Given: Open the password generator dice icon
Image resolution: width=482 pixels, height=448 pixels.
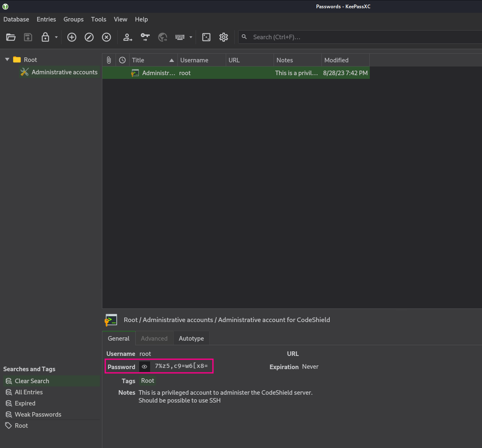Looking at the screenshot, I should (x=206, y=37).
